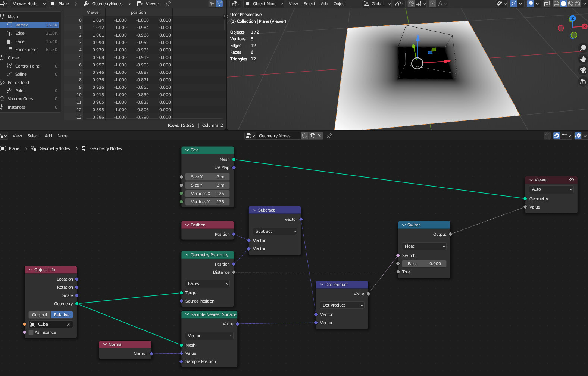Select the Vertex domain in spreadsheet
The width and height of the screenshot is (588, 376).
(x=30, y=25)
